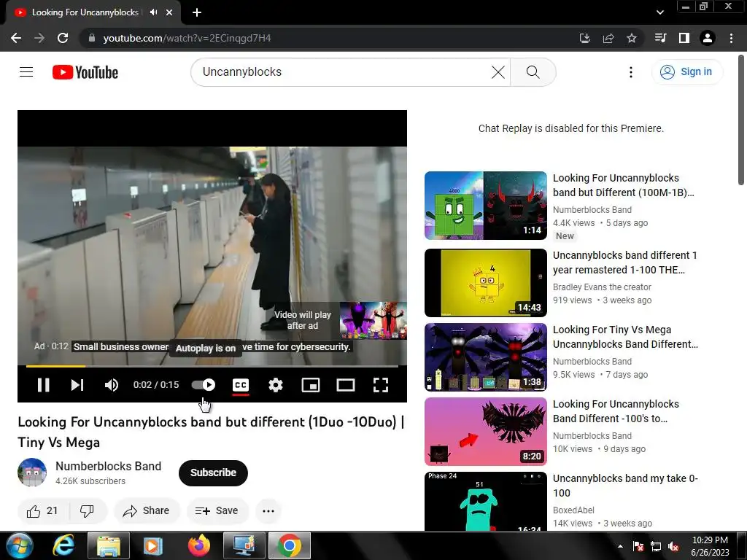Share this video
The width and height of the screenshot is (747, 560).
coord(146,511)
